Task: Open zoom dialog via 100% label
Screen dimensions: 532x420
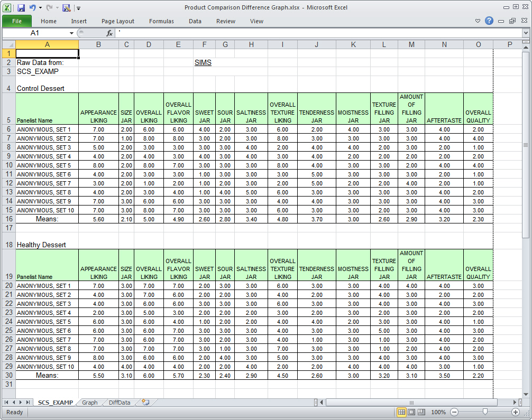Action: click(x=438, y=412)
